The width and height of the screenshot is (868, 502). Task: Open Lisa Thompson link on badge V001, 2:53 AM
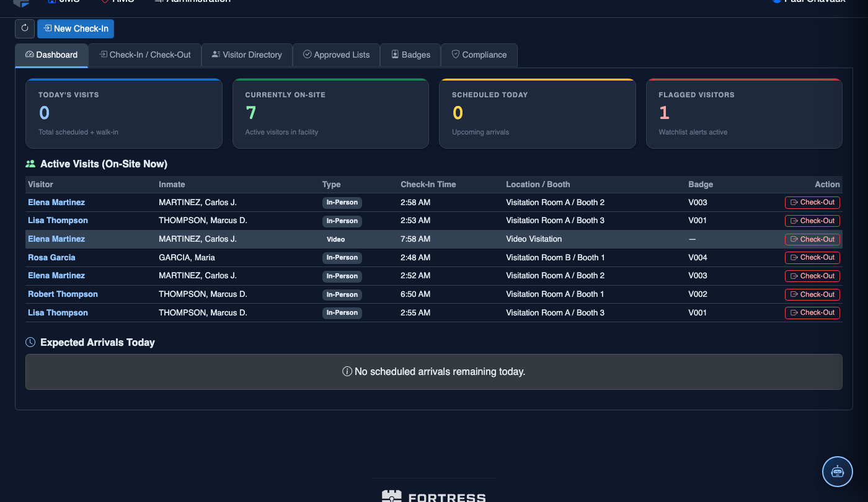58,220
